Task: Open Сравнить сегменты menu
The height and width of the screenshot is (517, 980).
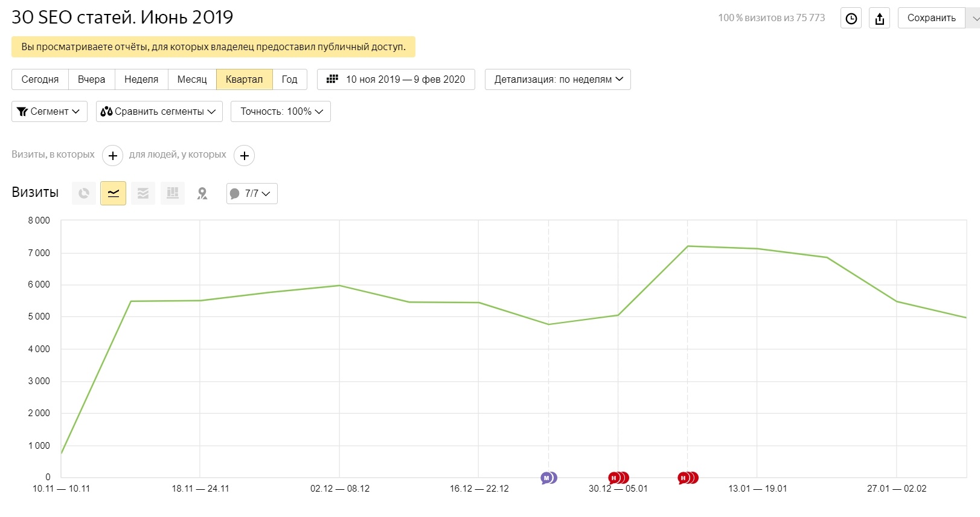Action: pos(159,112)
